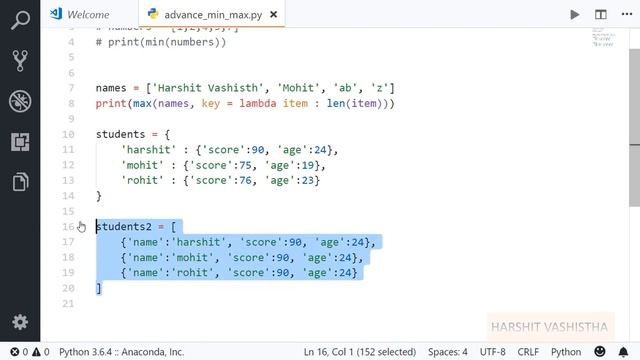Open the Manage gear menu
This screenshot has height=360, width=640.
click(20, 322)
